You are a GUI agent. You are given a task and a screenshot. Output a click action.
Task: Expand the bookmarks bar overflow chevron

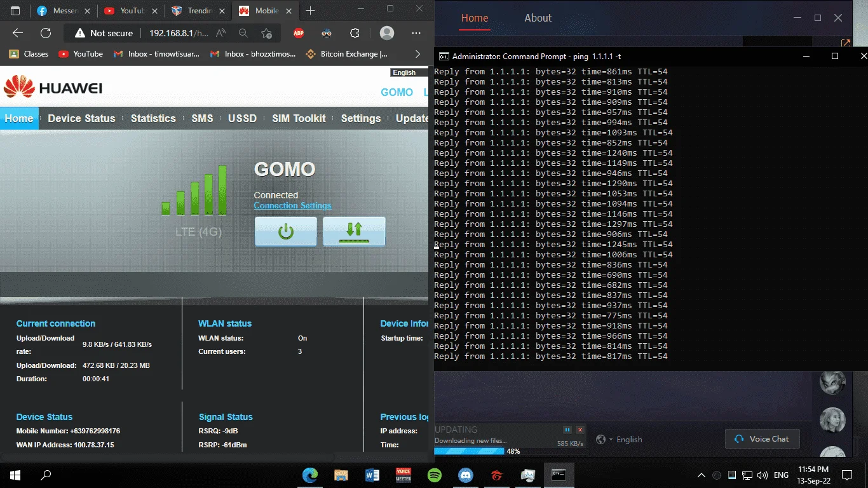point(417,54)
